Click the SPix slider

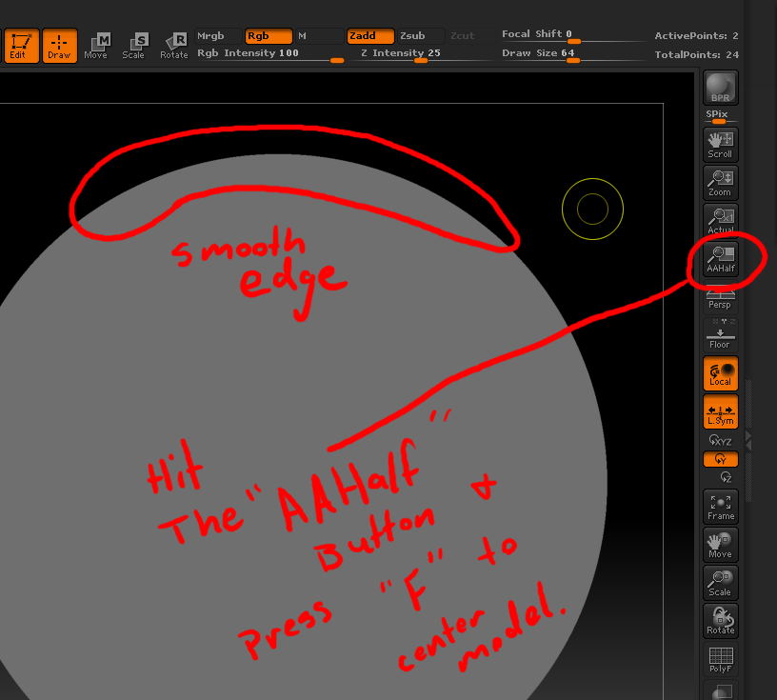pos(721,116)
